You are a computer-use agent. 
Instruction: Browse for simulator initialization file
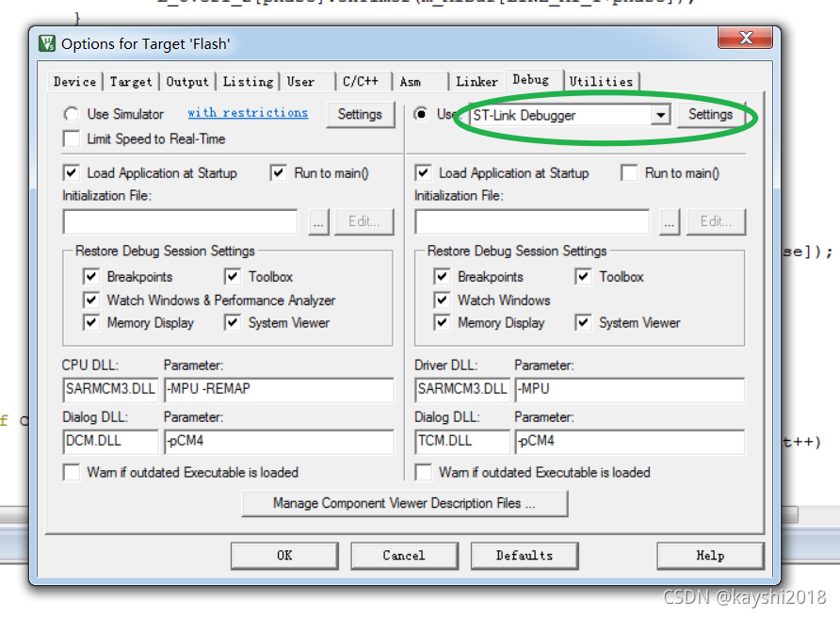(x=318, y=222)
